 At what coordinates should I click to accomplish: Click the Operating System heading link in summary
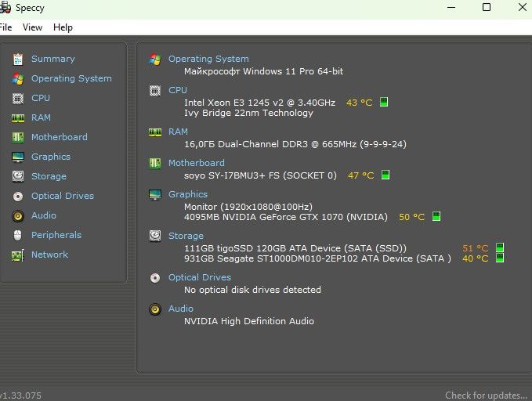click(x=208, y=59)
